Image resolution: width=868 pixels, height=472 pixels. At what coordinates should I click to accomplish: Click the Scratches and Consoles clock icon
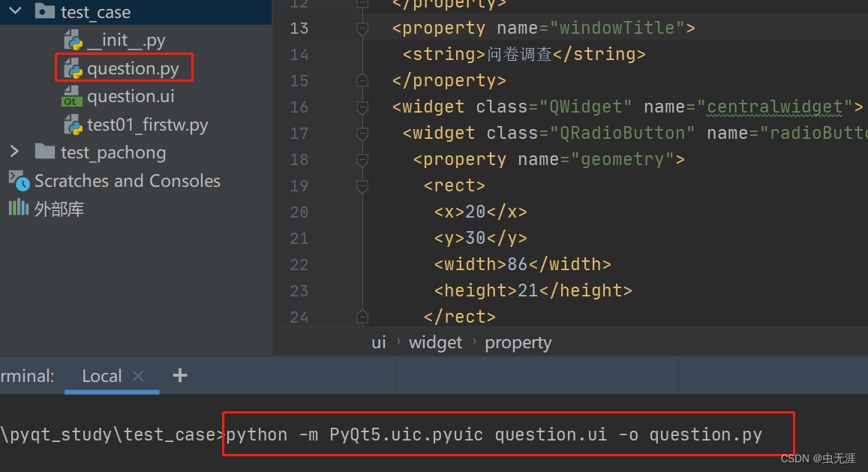coord(19,181)
